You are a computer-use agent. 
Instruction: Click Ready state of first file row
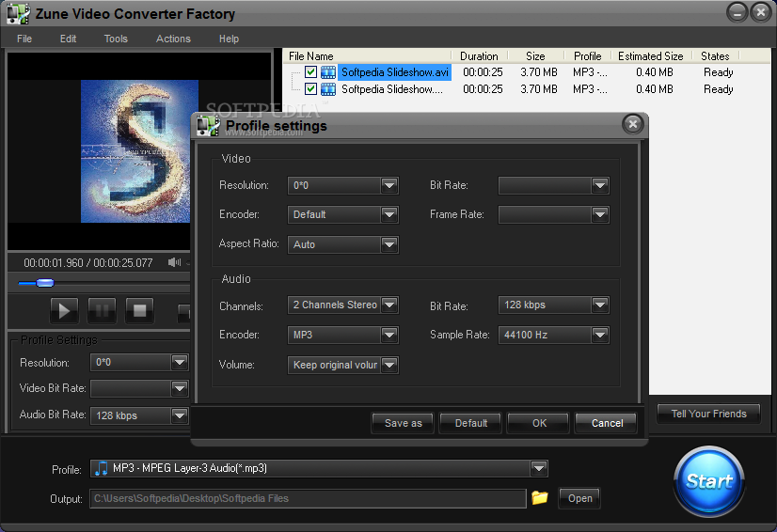(718, 72)
